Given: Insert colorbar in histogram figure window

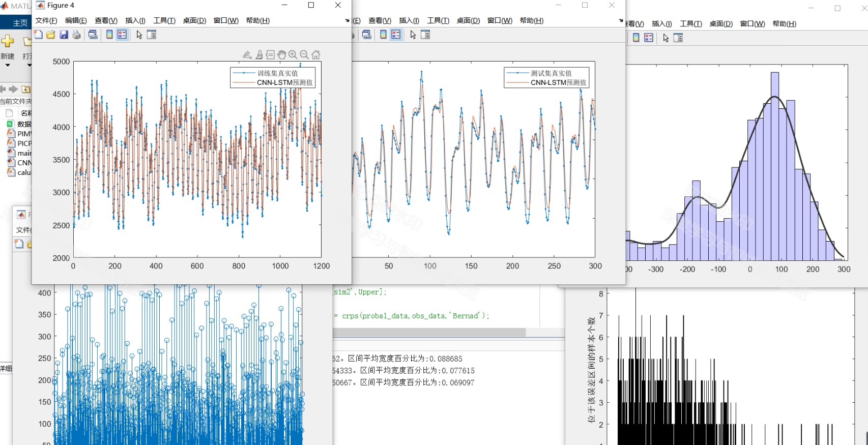Looking at the screenshot, I should (x=636, y=38).
